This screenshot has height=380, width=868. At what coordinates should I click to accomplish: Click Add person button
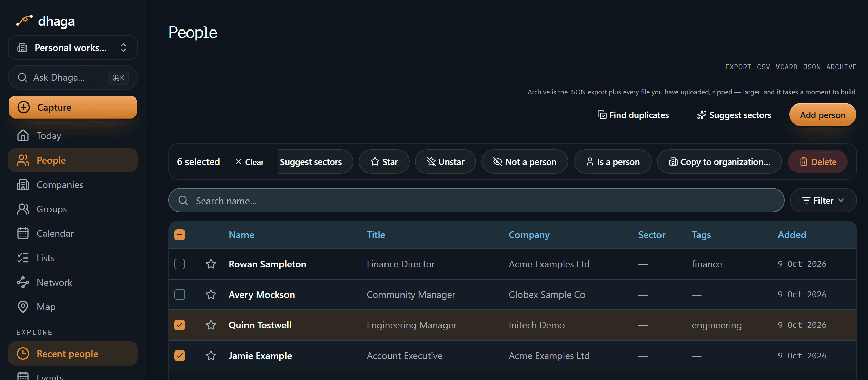823,115
